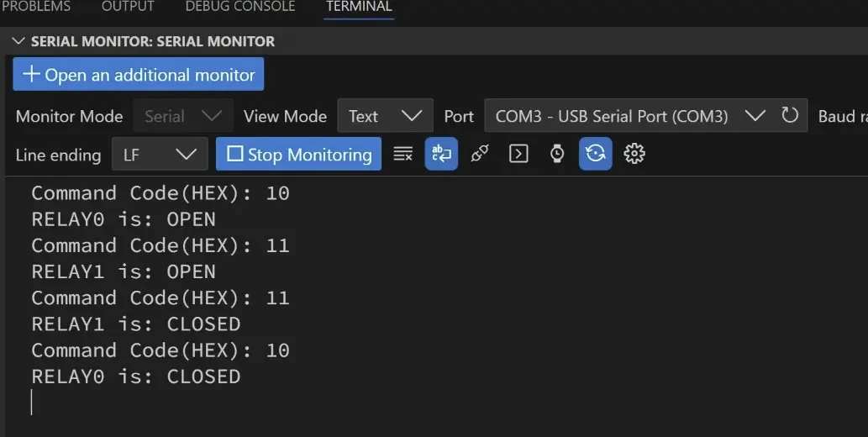The width and height of the screenshot is (868, 437).
Task: Click the RELAY0 is: CLOSED output line
Action: 135,376
